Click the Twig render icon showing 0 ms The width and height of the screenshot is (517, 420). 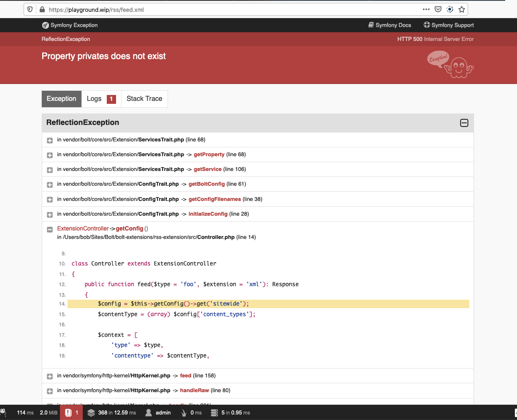(184, 412)
